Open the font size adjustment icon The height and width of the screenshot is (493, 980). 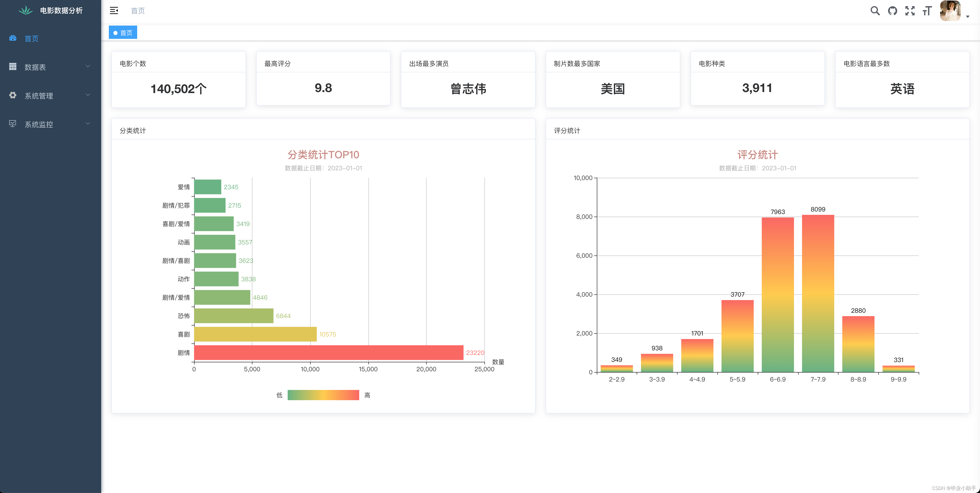click(x=927, y=11)
